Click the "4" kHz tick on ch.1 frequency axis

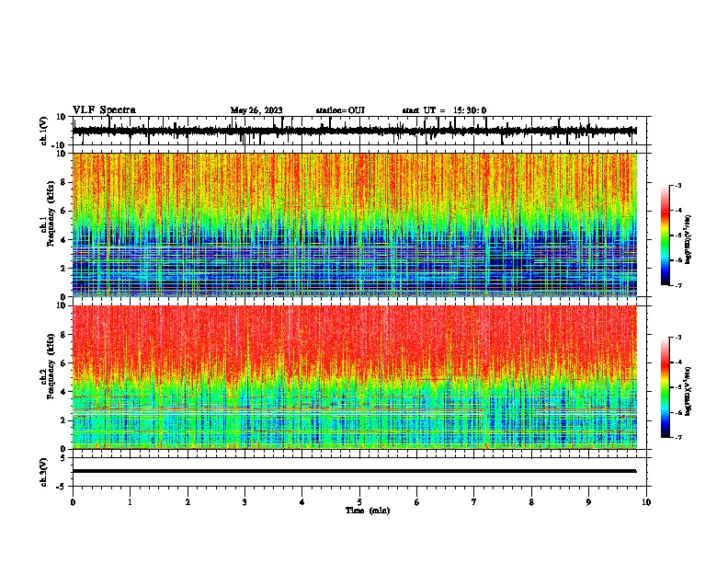pyautogui.click(x=64, y=240)
